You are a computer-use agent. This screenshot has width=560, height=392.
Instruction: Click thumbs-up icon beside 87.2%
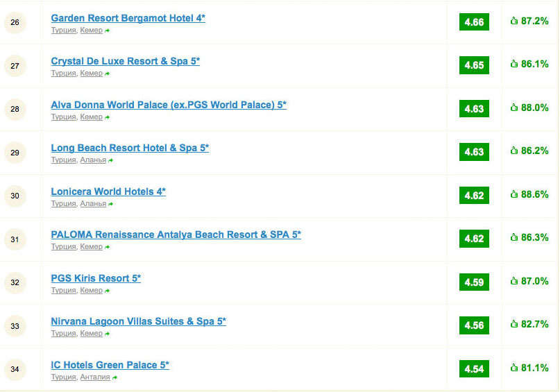[514, 21]
